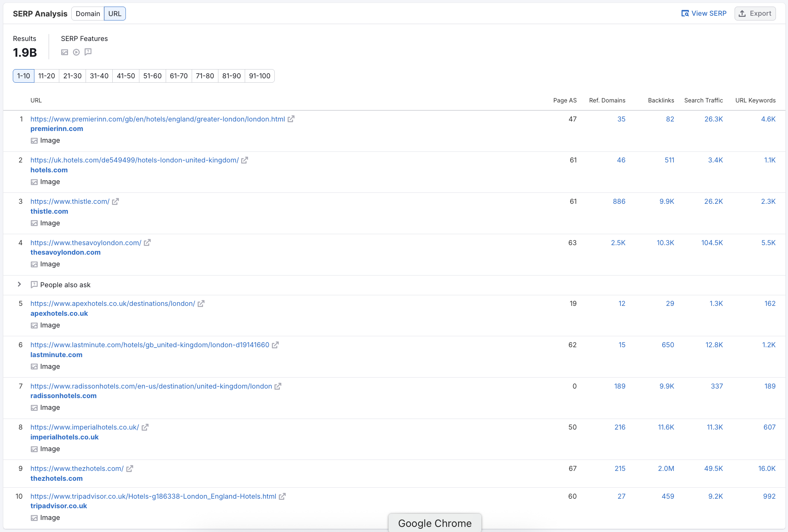
Task: Click external link icon for tripadvisor URL
Action: (x=282, y=497)
